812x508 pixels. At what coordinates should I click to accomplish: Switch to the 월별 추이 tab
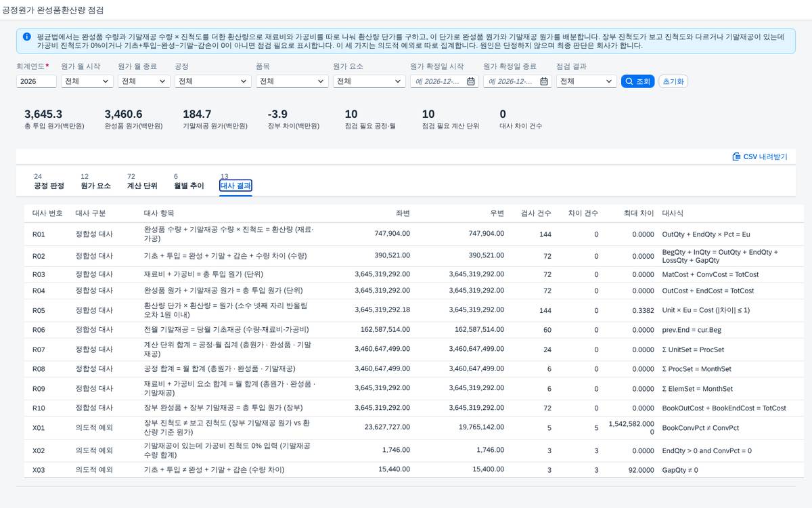pyautogui.click(x=189, y=182)
